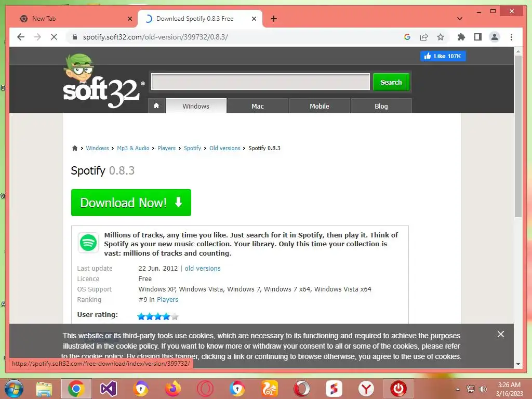Open the Spotify breadcrumb link
The image size is (532, 399).
192,148
